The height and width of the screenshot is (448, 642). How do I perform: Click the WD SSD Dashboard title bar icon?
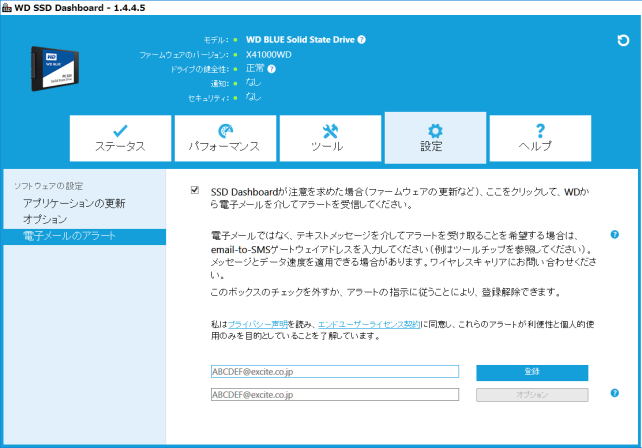click(x=7, y=8)
